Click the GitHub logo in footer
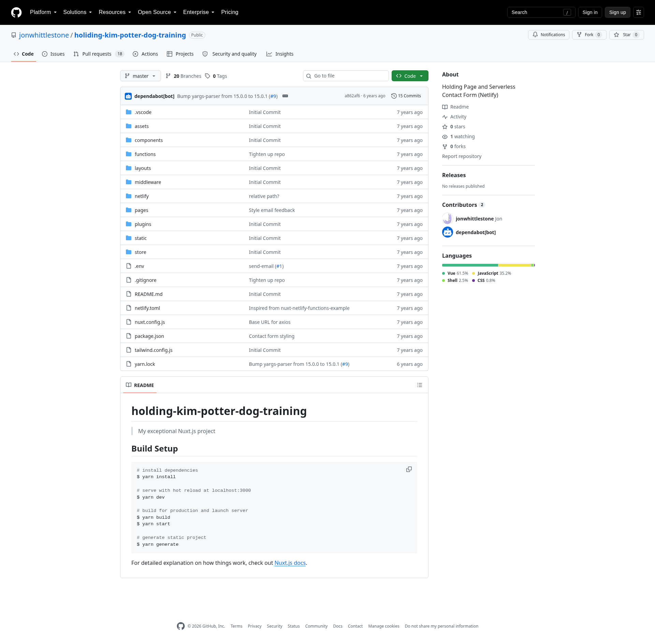Viewport: 655px width, 644px height. click(x=181, y=626)
